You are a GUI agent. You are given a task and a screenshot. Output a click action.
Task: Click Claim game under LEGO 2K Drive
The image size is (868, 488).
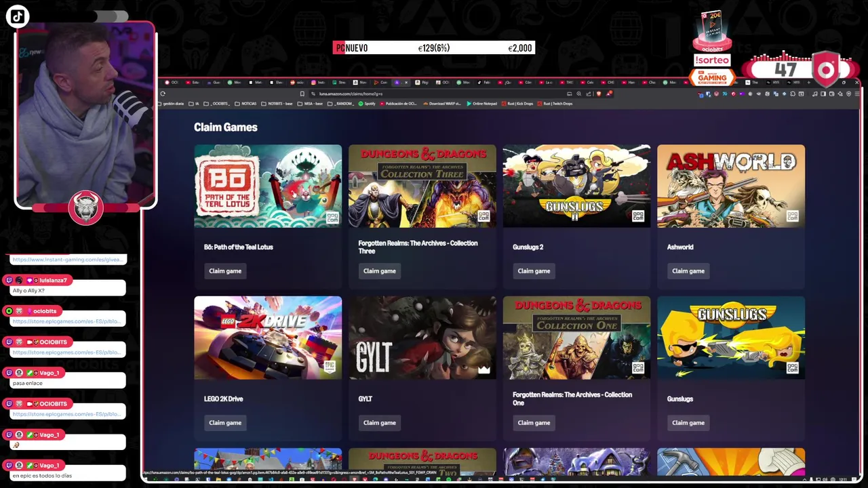225,423
